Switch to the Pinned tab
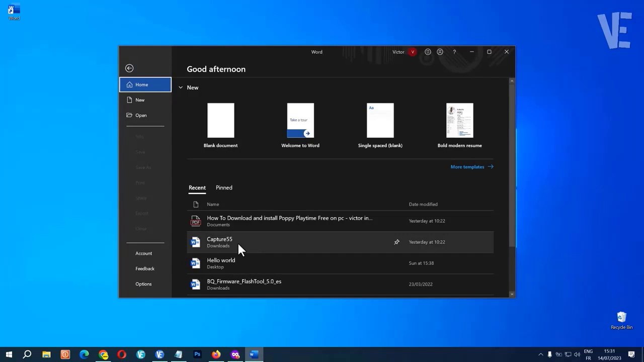 224,188
